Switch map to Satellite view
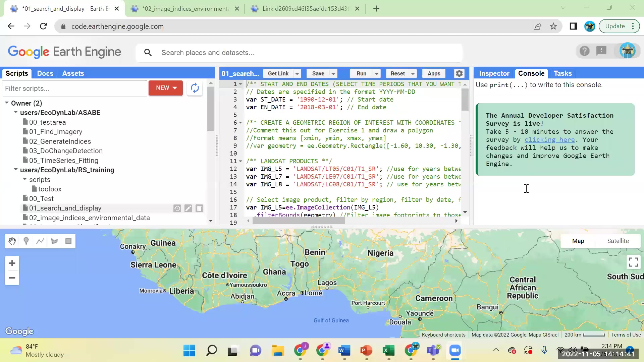The image size is (644, 362). click(x=618, y=241)
